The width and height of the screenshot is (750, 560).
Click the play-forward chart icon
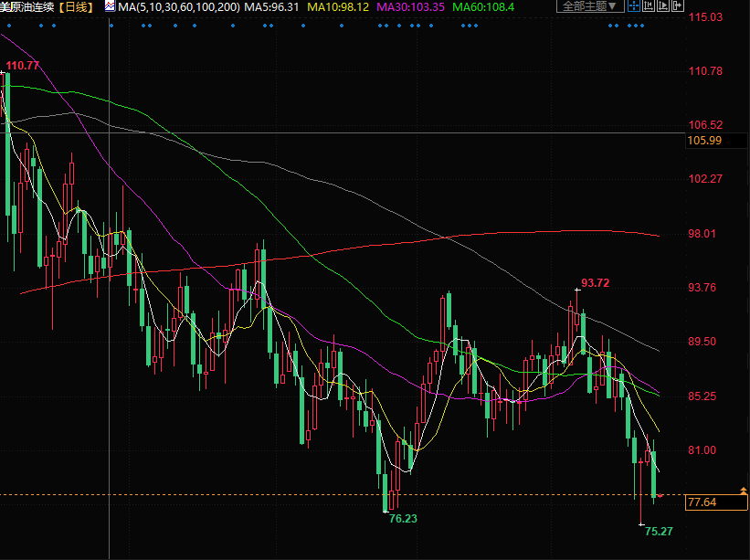(662, 6)
